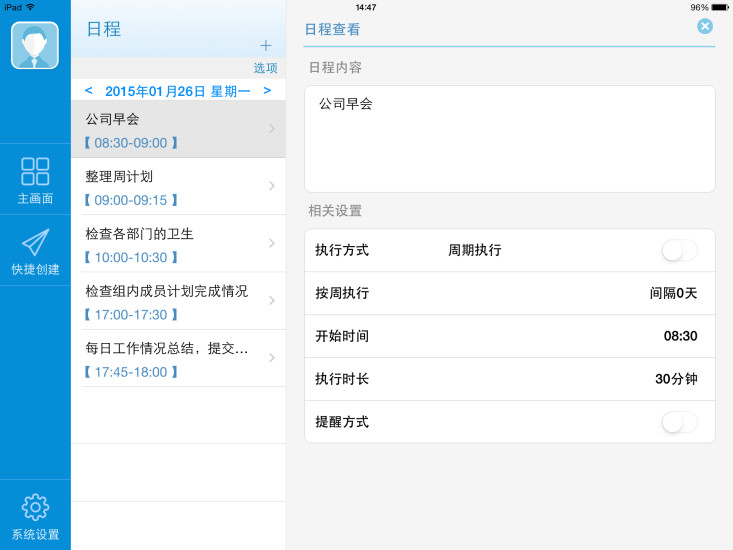Close the 日程查看 panel
This screenshot has height=550, width=733.
(x=705, y=27)
